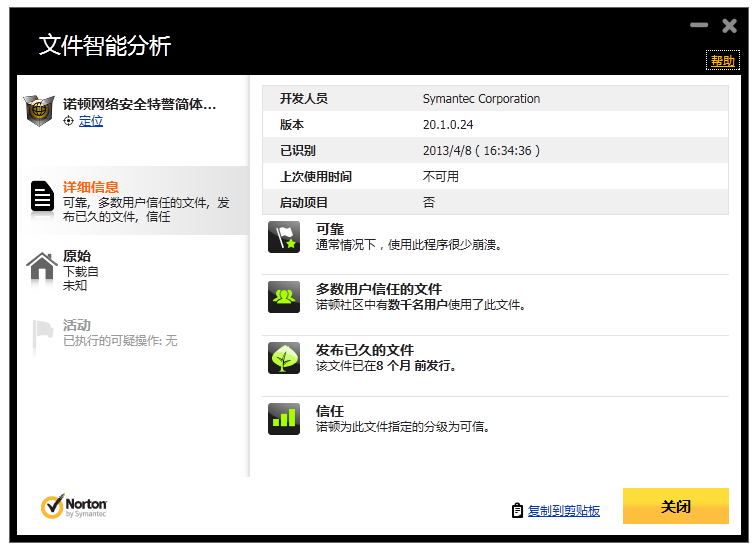Open the 详细信息 tab
The width and height of the screenshot is (755, 550).
[91, 187]
